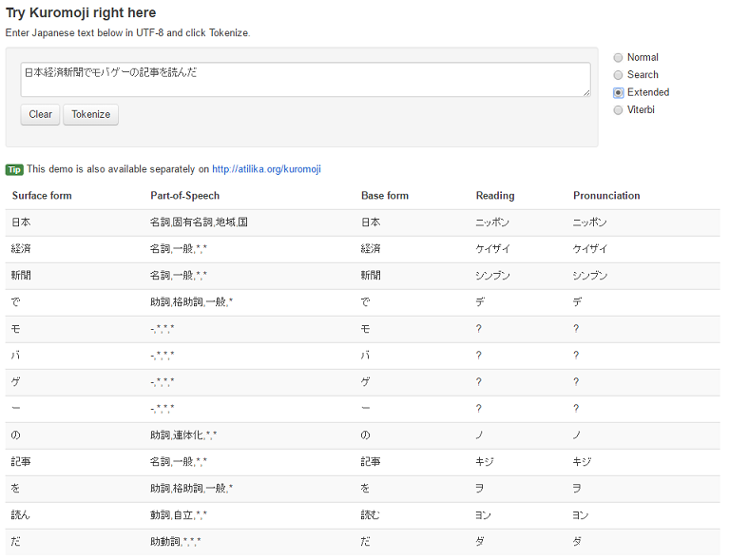
Task: Click surface form cell を
Action: (16, 489)
